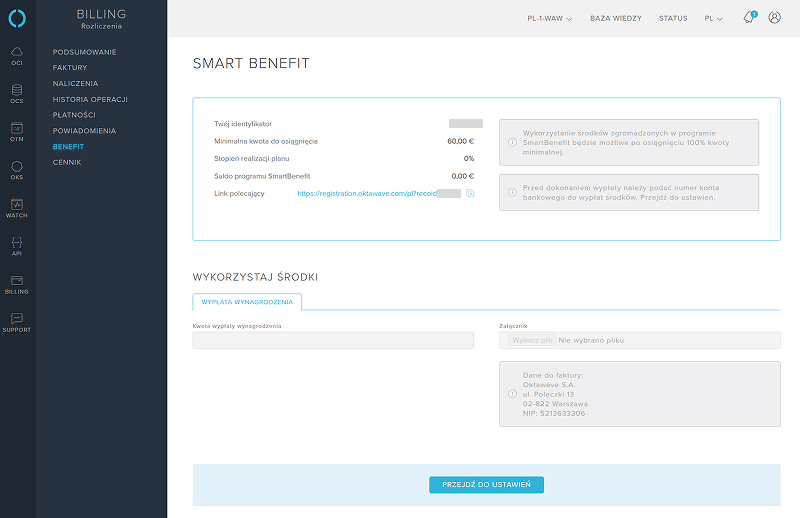Click the notifications bell icon
The width and height of the screenshot is (800, 518).
(749, 18)
